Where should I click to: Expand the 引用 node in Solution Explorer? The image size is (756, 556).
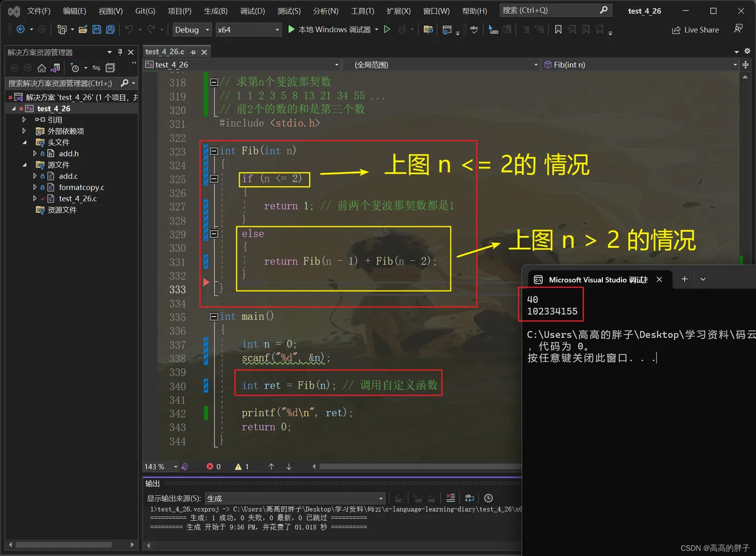pos(24,120)
